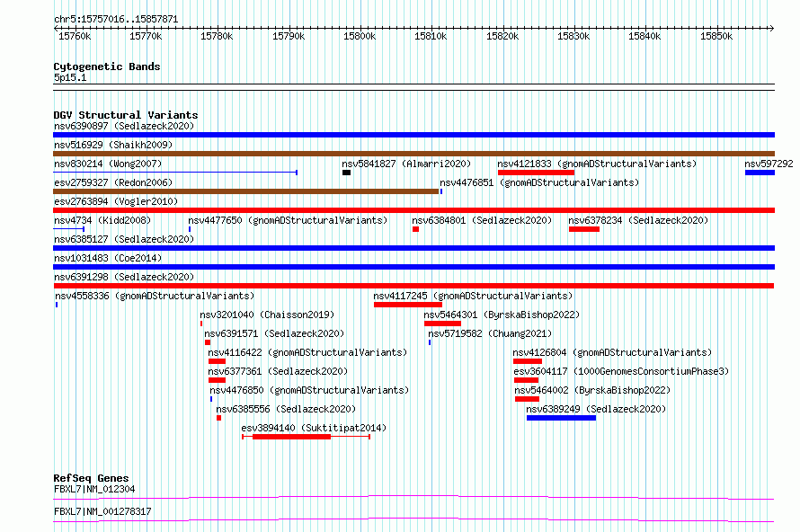The height and width of the screenshot is (532, 800).
Task: Select the nsv516929 (Shaikh2009) variant label
Action: pos(113,145)
